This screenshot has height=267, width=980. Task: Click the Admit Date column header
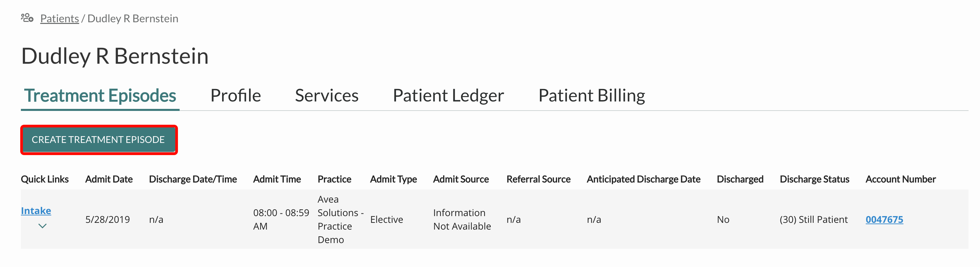[109, 179]
